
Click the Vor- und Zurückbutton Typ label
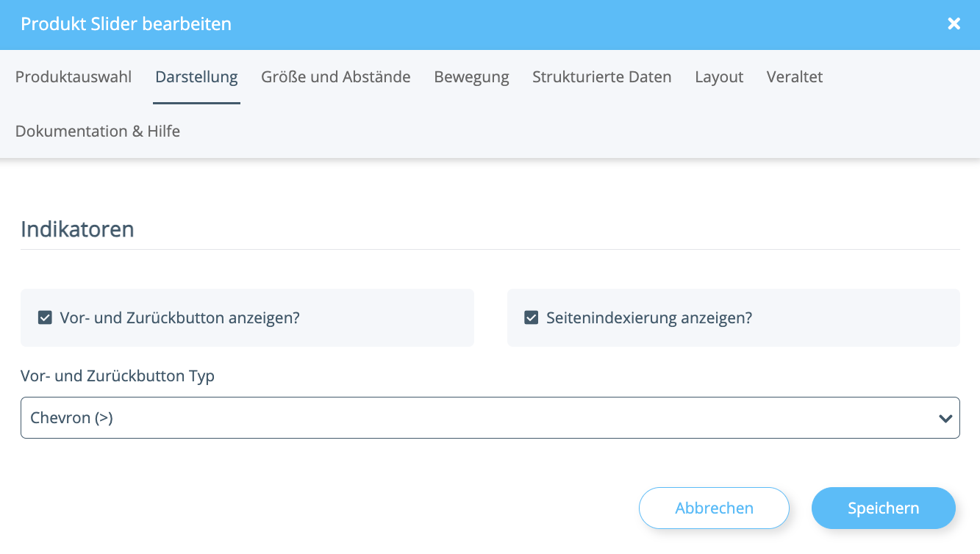coord(118,376)
